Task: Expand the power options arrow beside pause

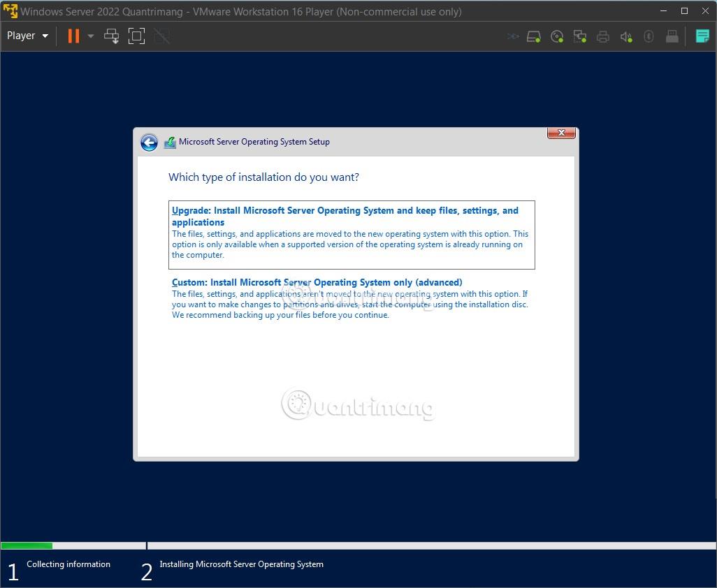Action: pos(91,36)
